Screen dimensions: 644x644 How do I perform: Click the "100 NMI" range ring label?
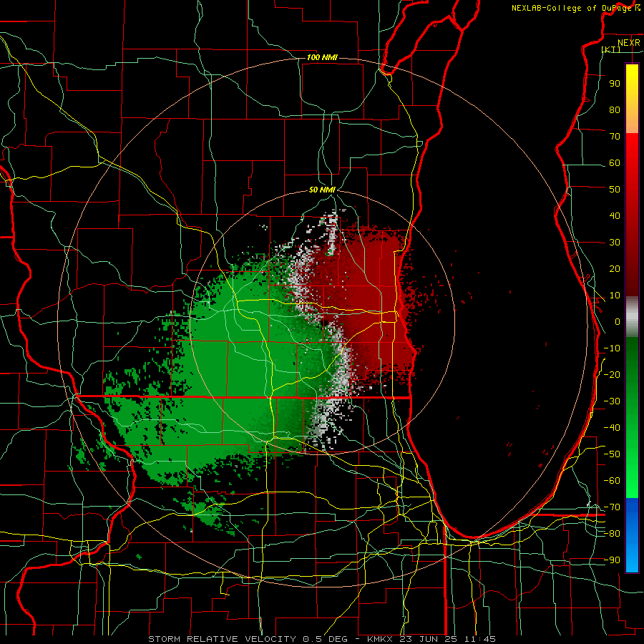coord(322,57)
